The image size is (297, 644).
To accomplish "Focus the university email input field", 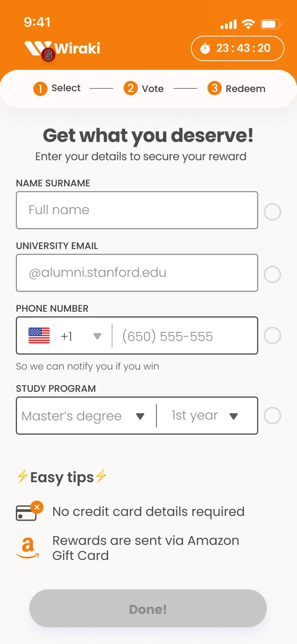I will [x=137, y=273].
